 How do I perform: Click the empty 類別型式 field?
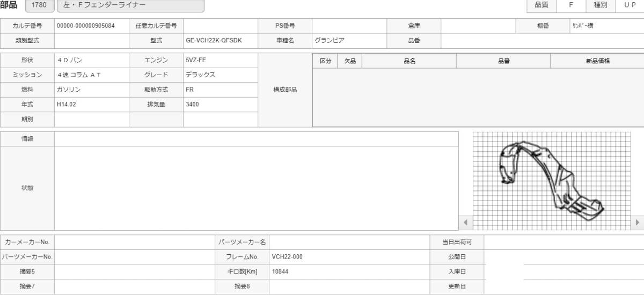click(x=92, y=40)
